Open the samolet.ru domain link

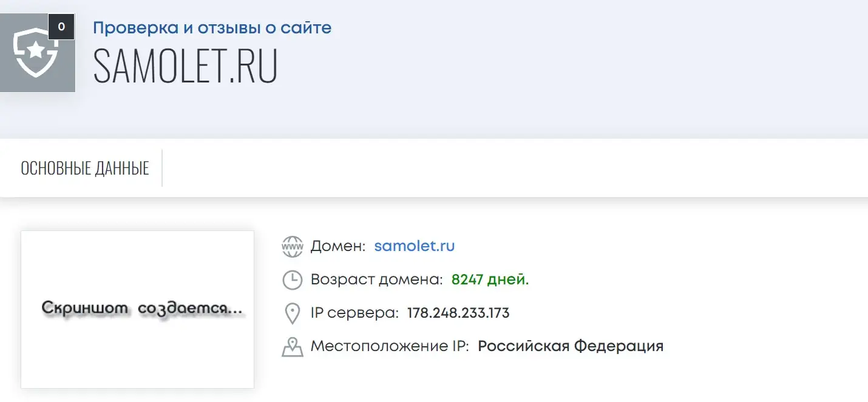415,246
